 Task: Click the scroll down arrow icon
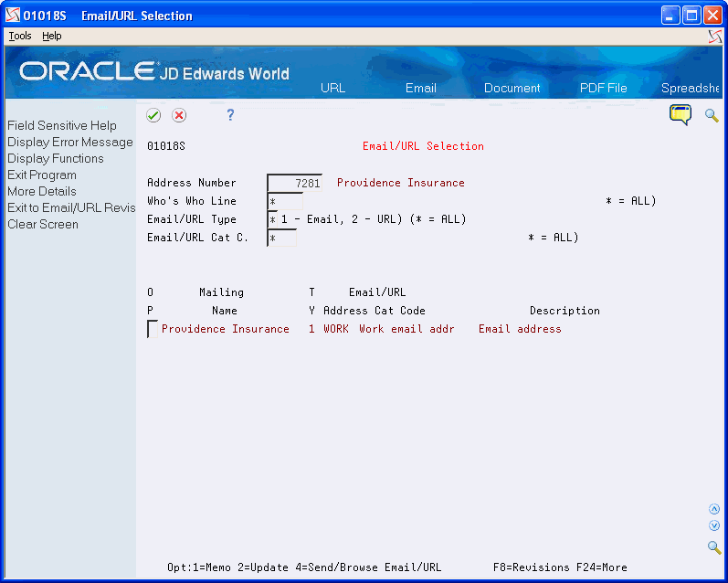714,525
